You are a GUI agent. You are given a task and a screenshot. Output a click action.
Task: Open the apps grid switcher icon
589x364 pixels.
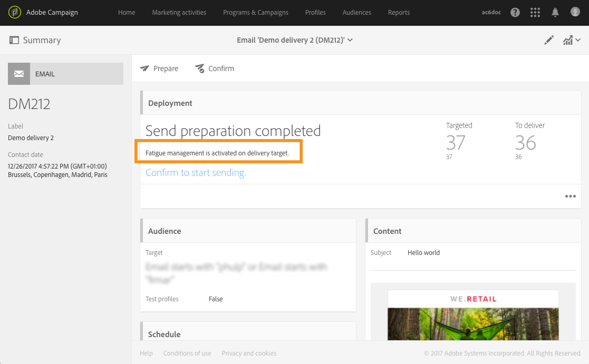click(x=535, y=13)
